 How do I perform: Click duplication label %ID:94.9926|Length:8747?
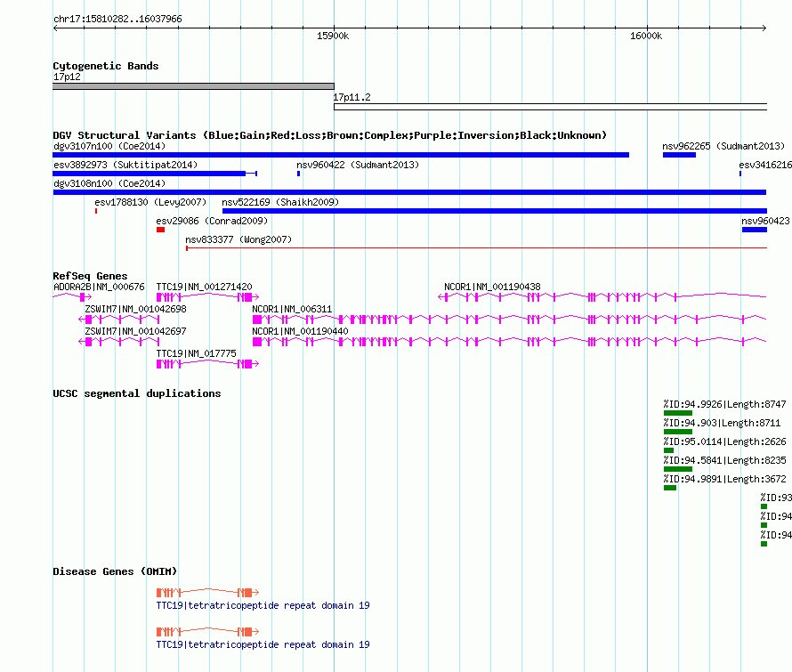point(724,404)
